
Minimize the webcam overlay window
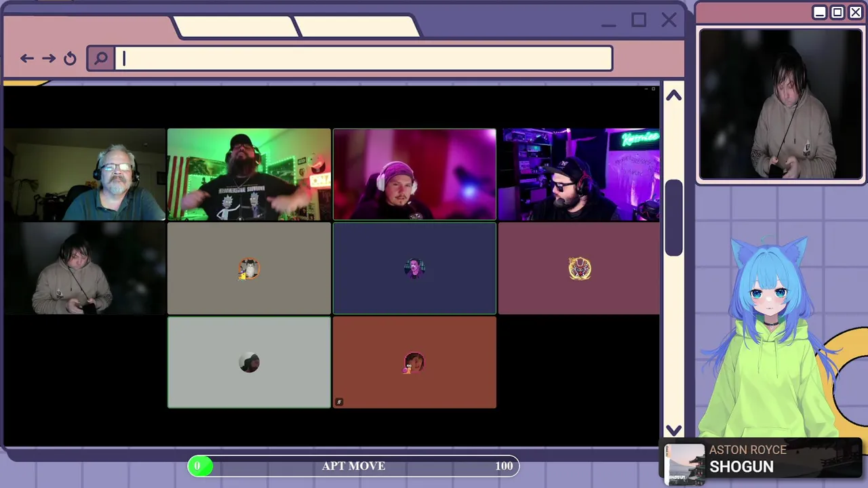pyautogui.click(x=820, y=13)
